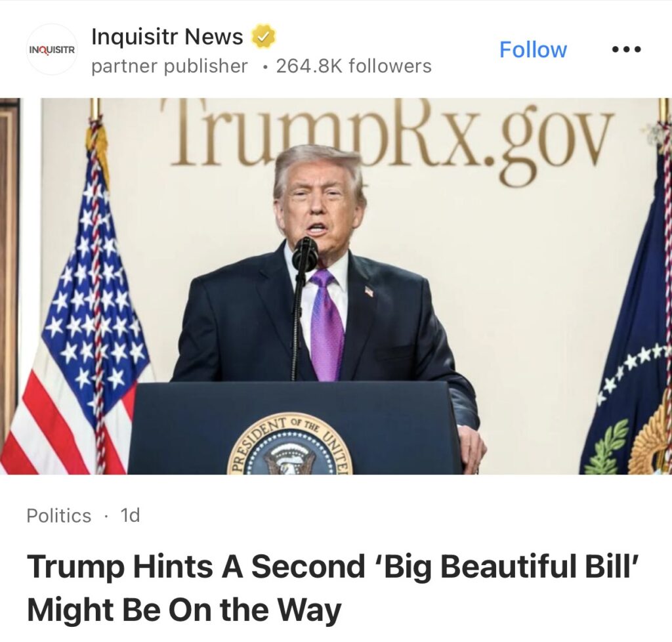Click the "1d" post timestamp

click(x=131, y=515)
